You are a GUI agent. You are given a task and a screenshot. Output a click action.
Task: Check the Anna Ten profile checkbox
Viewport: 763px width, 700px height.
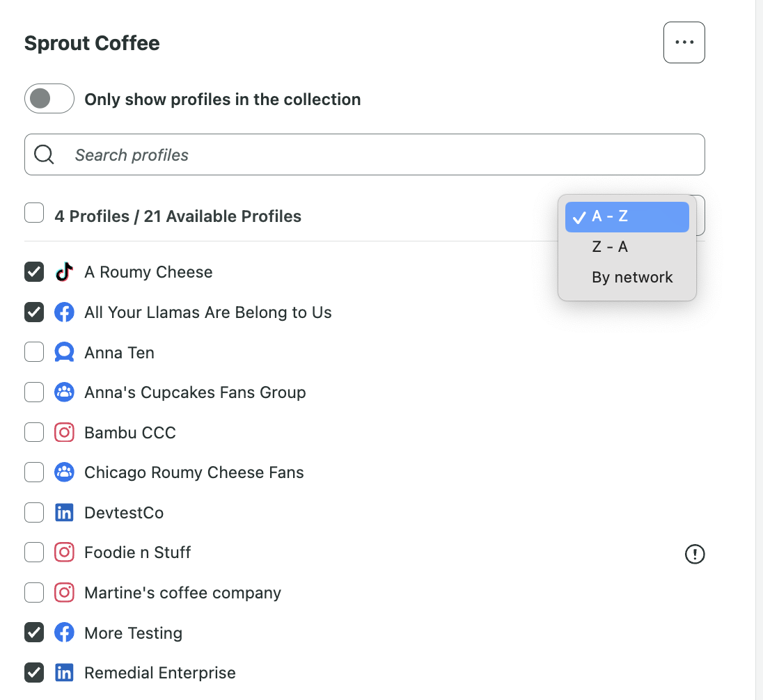pyautogui.click(x=33, y=352)
